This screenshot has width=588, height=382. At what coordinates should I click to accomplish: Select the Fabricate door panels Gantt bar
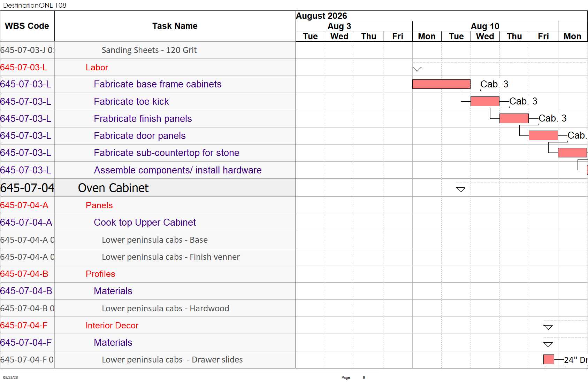pyautogui.click(x=543, y=135)
